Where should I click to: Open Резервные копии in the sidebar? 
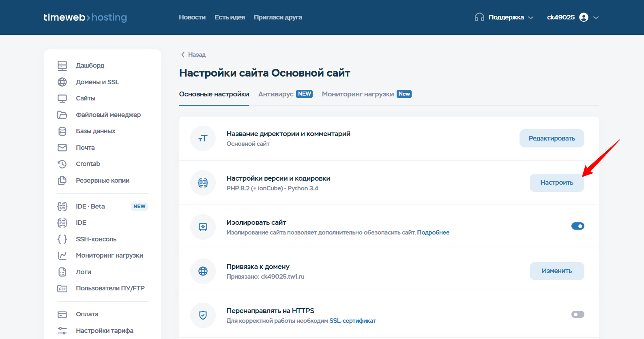(x=103, y=181)
